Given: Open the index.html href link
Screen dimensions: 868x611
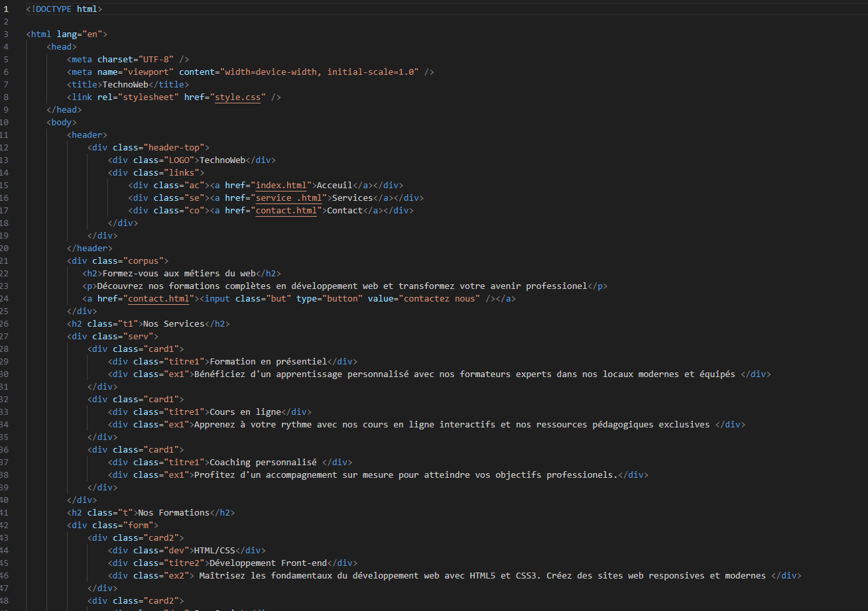Looking at the screenshot, I should [281, 185].
